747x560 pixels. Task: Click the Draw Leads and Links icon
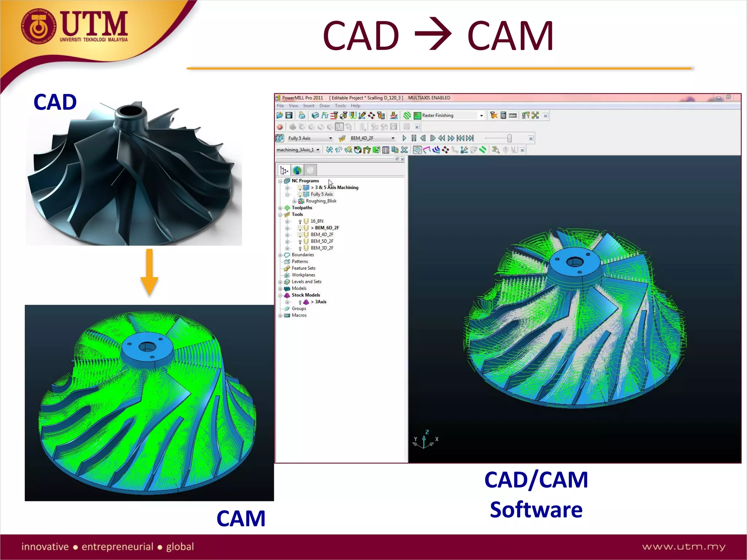[x=427, y=150]
